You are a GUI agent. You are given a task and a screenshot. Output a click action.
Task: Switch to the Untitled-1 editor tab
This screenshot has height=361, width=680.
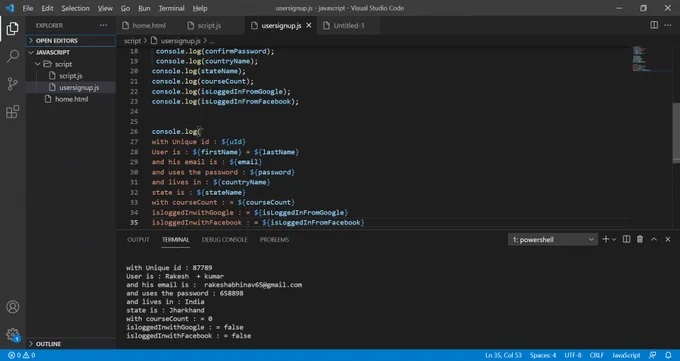[349, 26]
